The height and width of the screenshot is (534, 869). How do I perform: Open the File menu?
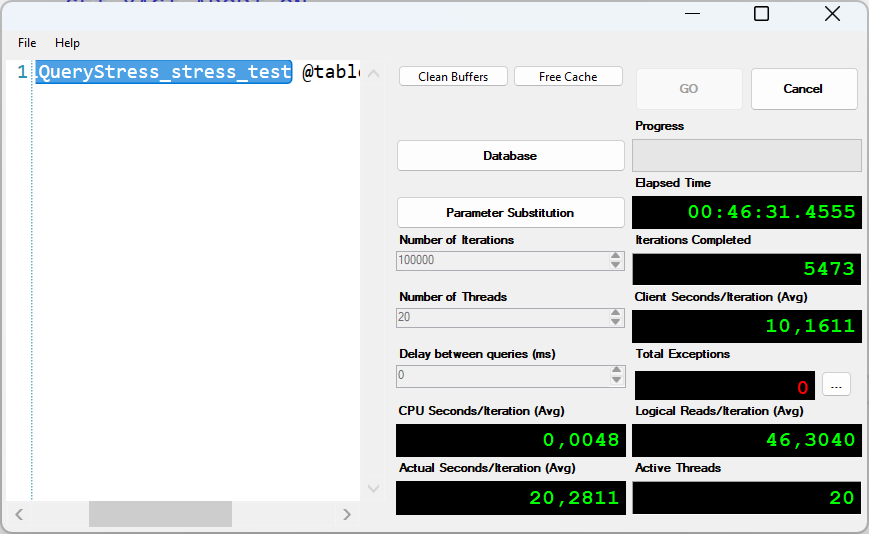tap(27, 43)
